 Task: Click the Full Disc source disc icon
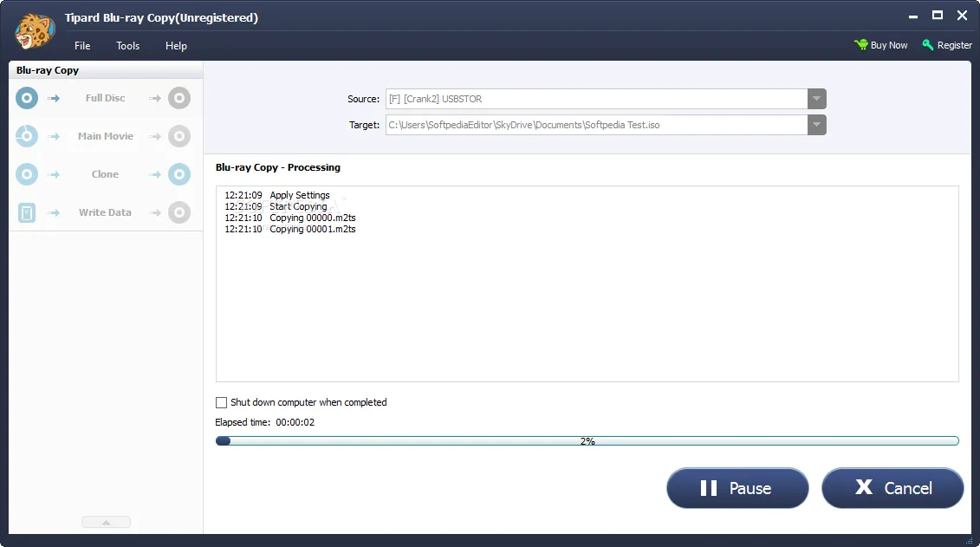click(x=27, y=98)
